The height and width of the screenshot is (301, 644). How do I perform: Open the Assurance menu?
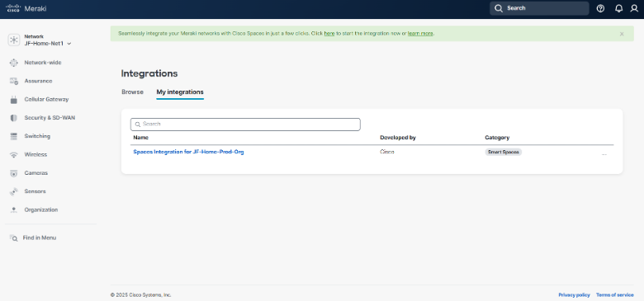(x=38, y=81)
